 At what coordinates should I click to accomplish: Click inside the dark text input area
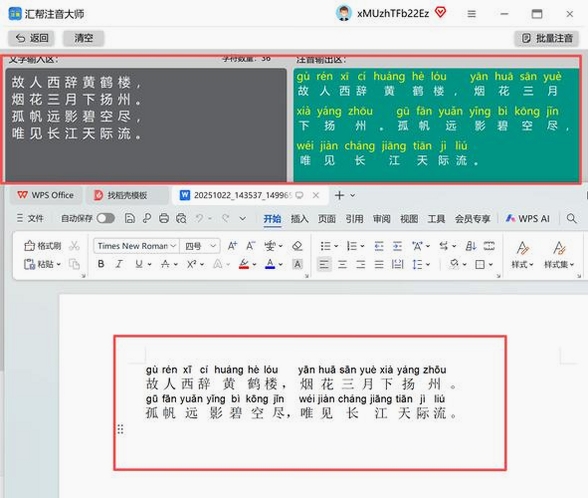(x=146, y=125)
